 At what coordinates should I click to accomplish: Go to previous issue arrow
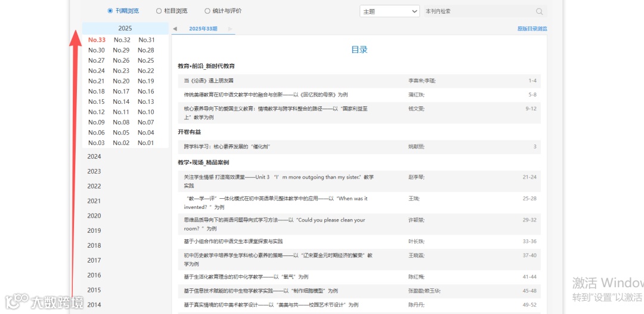point(175,29)
